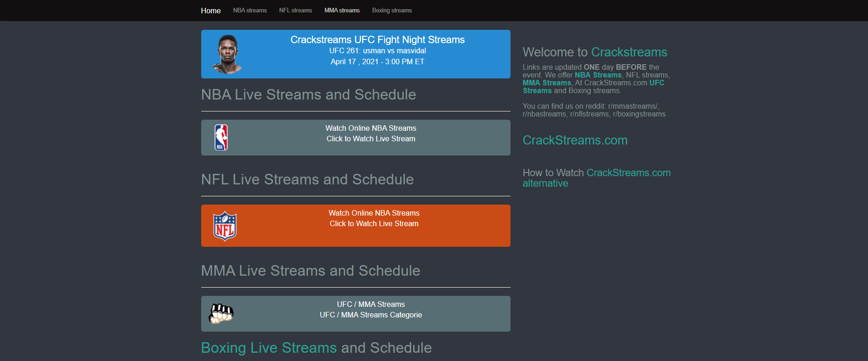Click the fighter portrait in UFC banner

coord(227,54)
